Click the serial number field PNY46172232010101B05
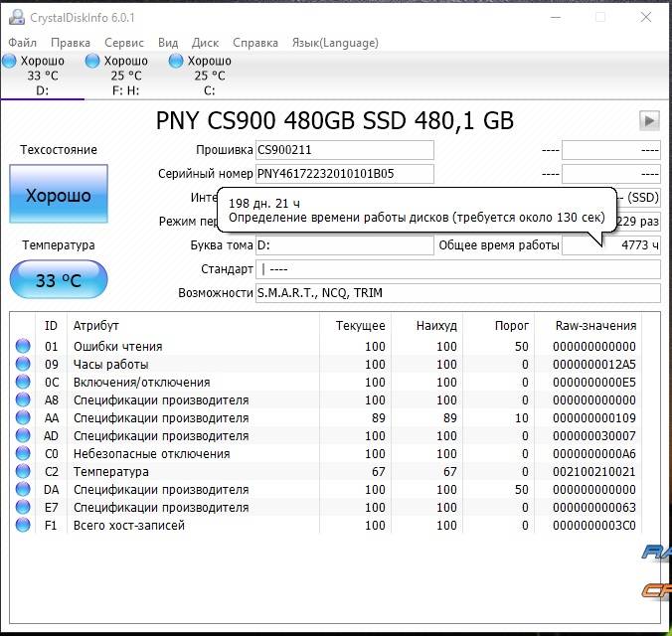Image resolution: width=672 pixels, height=636 pixels. [345, 174]
